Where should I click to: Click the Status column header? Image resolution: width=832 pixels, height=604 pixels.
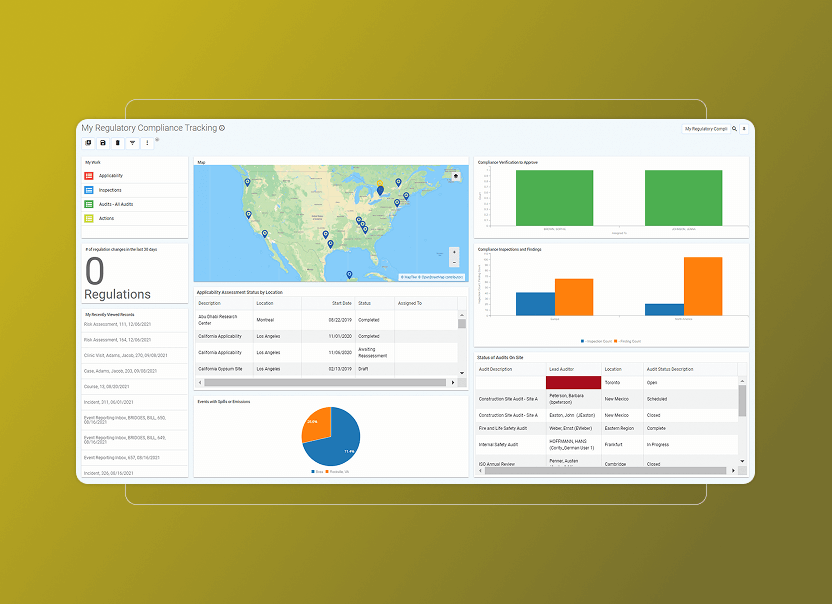tap(364, 300)
